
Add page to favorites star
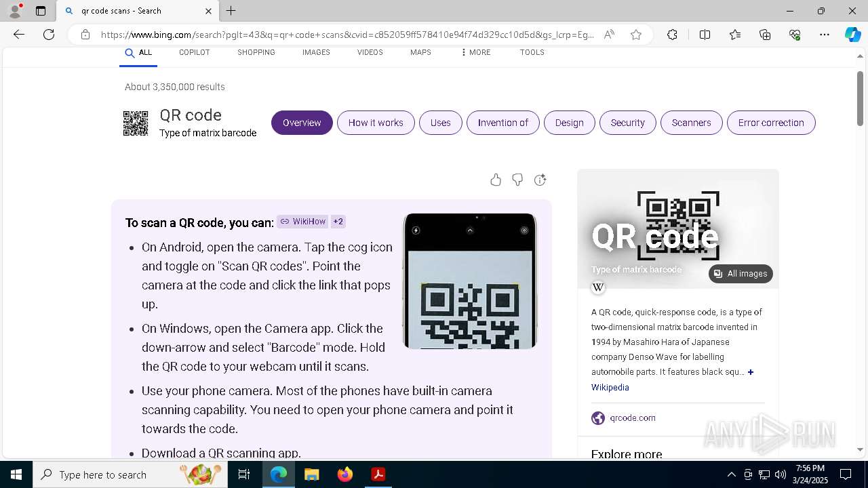[x=636, y=35]
